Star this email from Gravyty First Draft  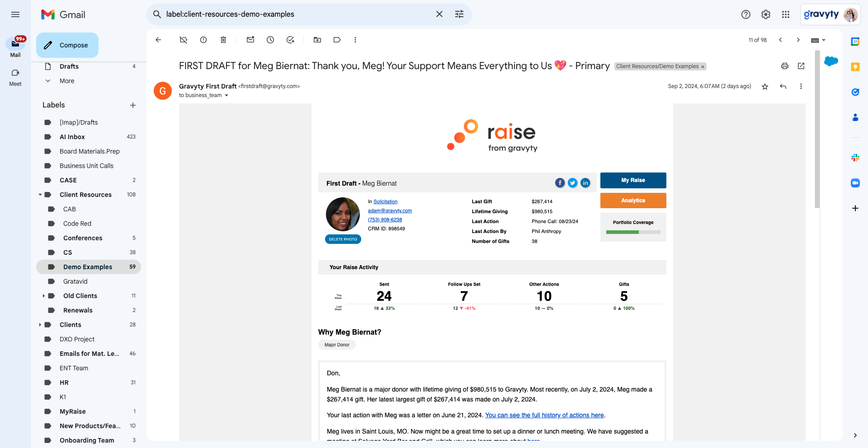pyautogui.click(x=765, y=86)
